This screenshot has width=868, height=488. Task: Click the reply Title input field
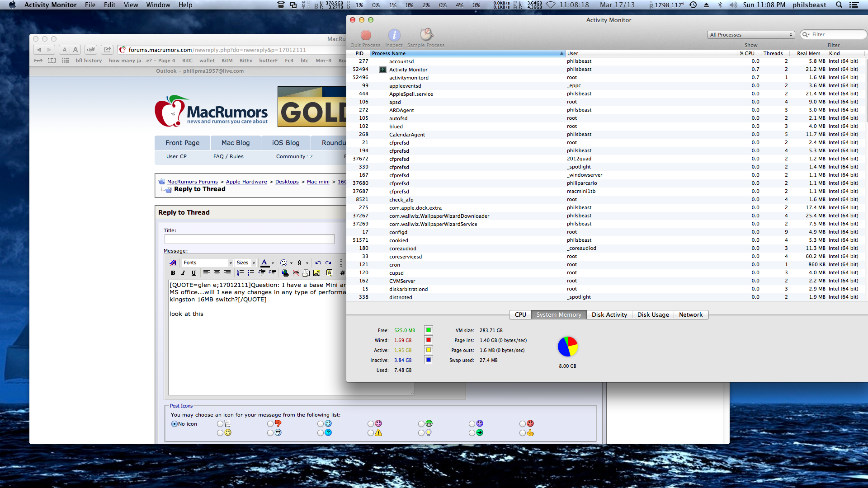point(249,239)
